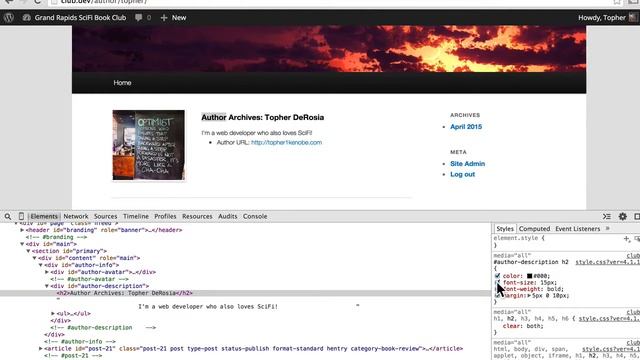The width and height of the screenshot is (640, 360).
Task: Click the Grand Rapids SciFi Book Club dashboard icon
Action: point(27,18)
